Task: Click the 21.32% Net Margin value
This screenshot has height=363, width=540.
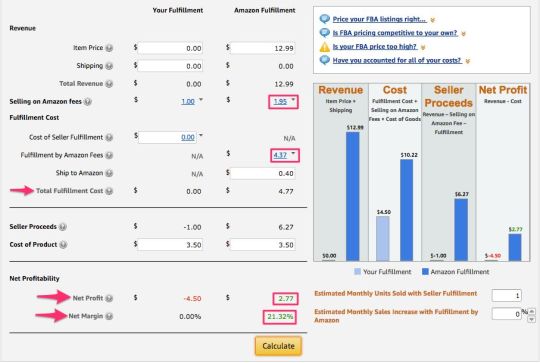Action: pos(280,316)
